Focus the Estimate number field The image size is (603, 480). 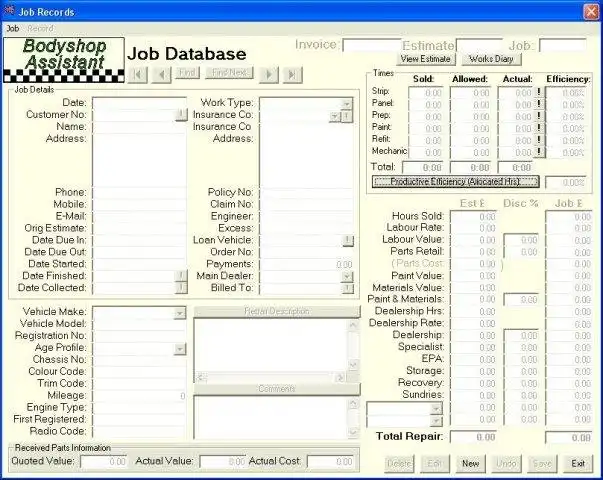coord(479,45)
